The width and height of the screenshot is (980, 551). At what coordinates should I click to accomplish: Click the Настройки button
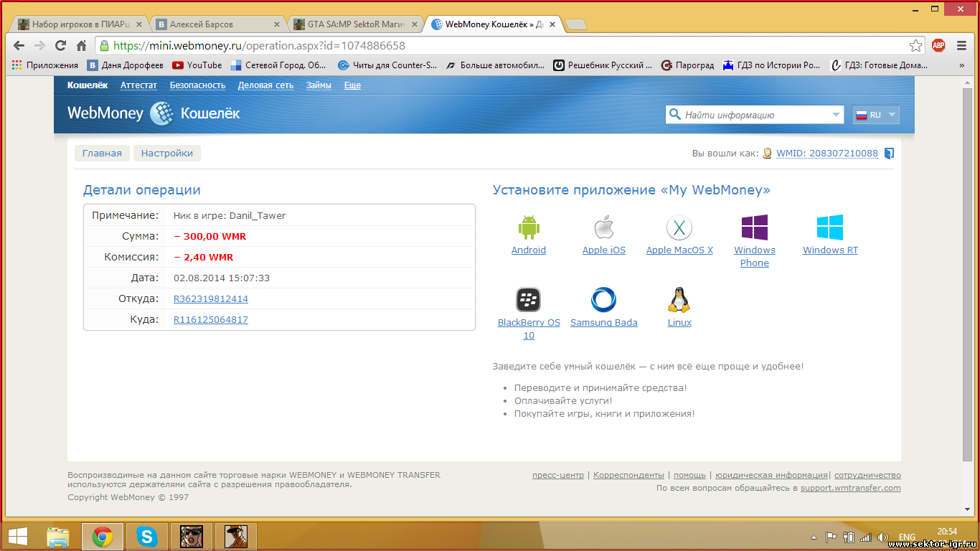click(x=167, y=153)
